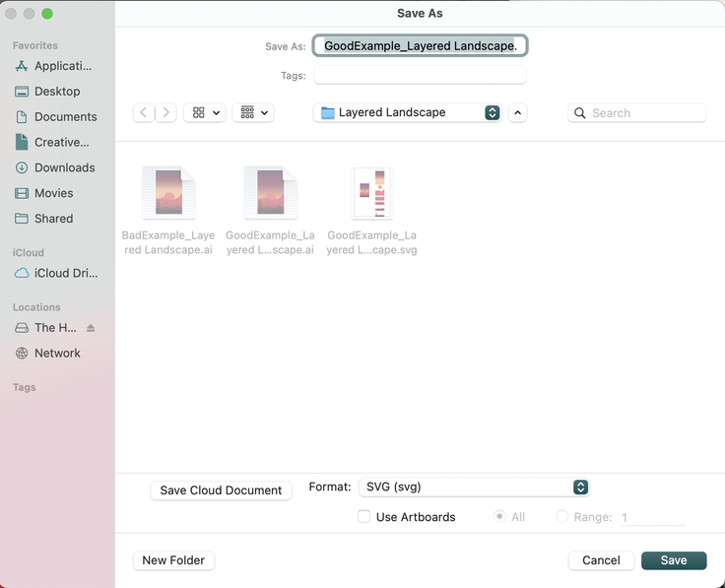This screenshot has height=588, width=725.
Task: Click the search magnifier icon
Action: coord(579,113)
